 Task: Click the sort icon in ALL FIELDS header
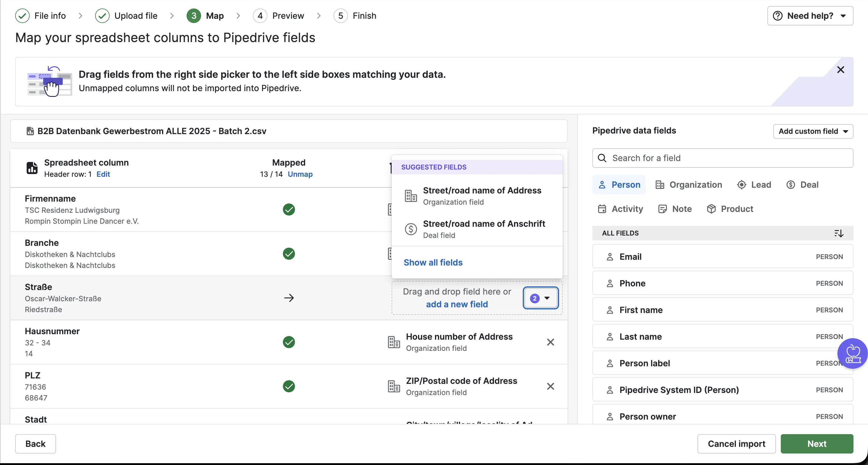pyautogui.click(x=839, y=233)
